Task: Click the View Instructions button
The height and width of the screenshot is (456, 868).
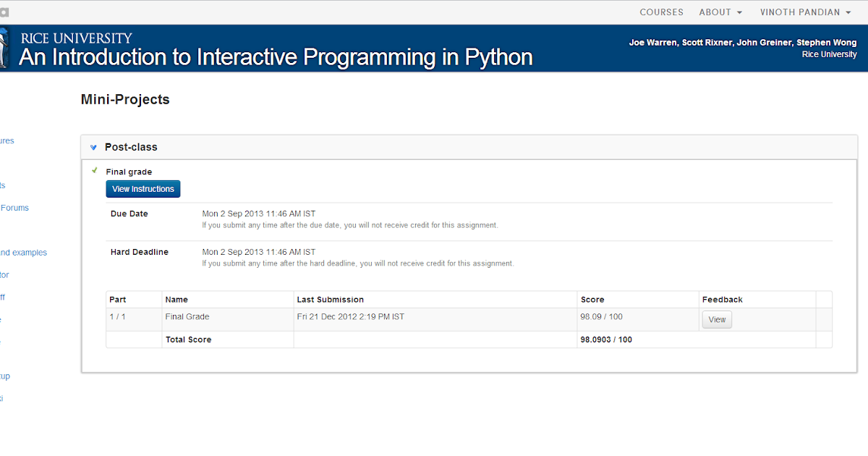Action: [x=143, y=189]
